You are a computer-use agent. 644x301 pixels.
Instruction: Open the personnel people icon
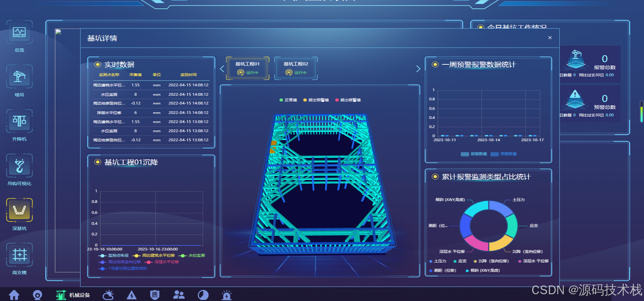[x=179, y=295]
